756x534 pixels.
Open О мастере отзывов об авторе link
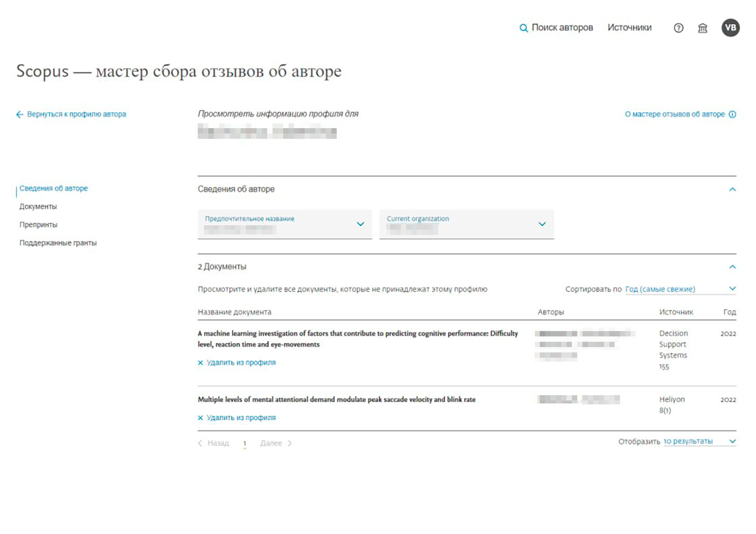pyautogui.click(x=674, y=114)
